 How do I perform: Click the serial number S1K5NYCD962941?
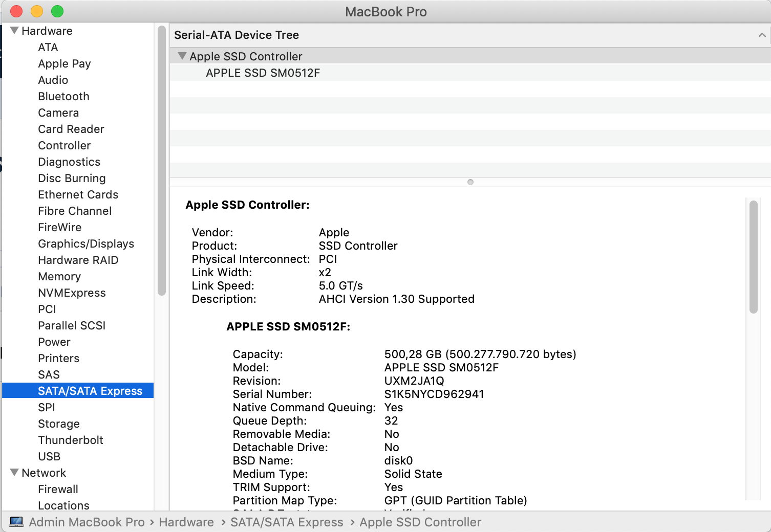click(434, 394)
